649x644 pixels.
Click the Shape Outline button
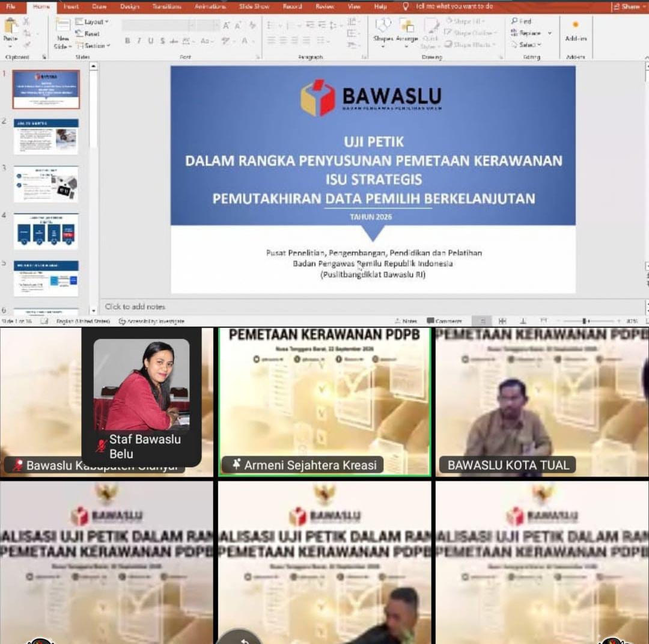point(471,32)
